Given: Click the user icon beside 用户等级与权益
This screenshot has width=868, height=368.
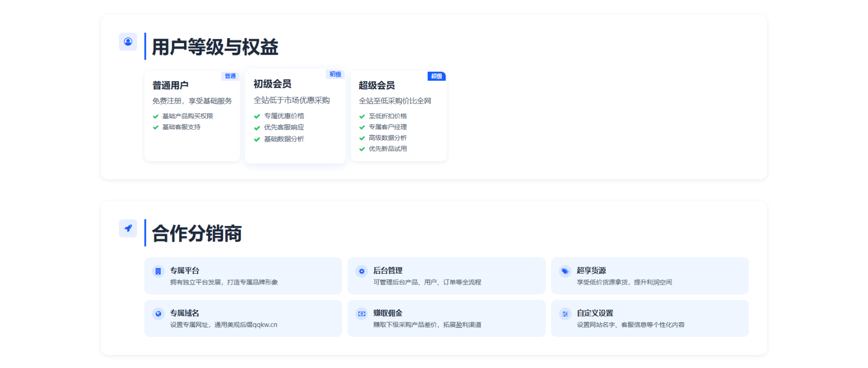Looking at the screenshot, I should [128, 42].
